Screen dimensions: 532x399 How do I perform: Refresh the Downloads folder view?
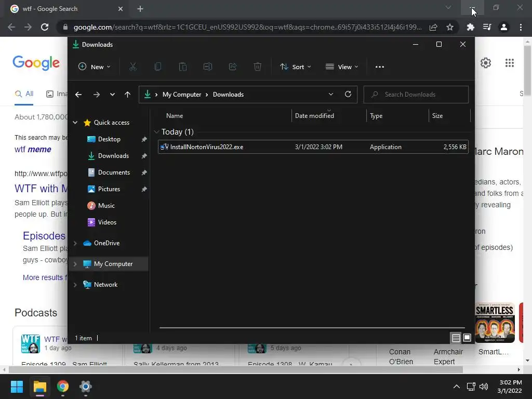point(348,95)
